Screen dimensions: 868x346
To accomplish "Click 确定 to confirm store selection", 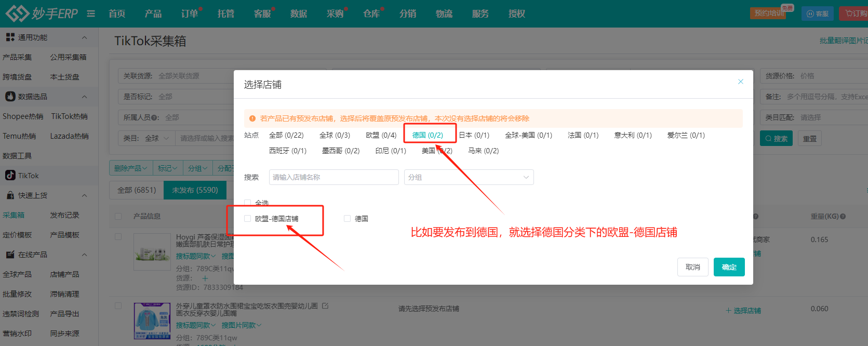I will pyautogui.click(x=729, y=267).
